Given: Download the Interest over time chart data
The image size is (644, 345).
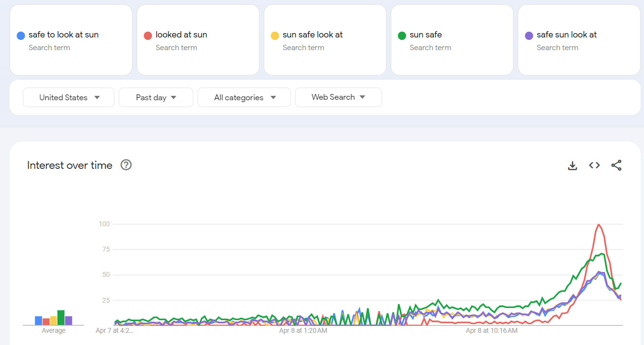Looking at the screenshot, I should click(x=572, y=165).
